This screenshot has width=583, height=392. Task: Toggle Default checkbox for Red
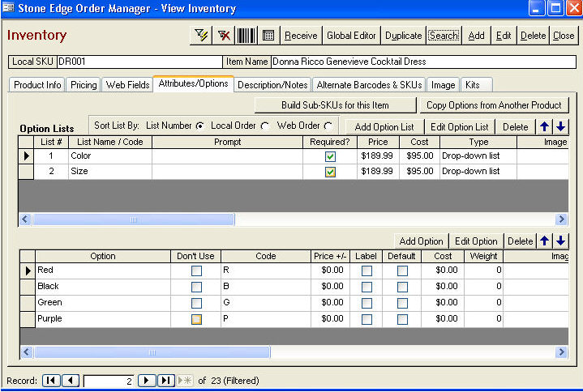point(402,271)
